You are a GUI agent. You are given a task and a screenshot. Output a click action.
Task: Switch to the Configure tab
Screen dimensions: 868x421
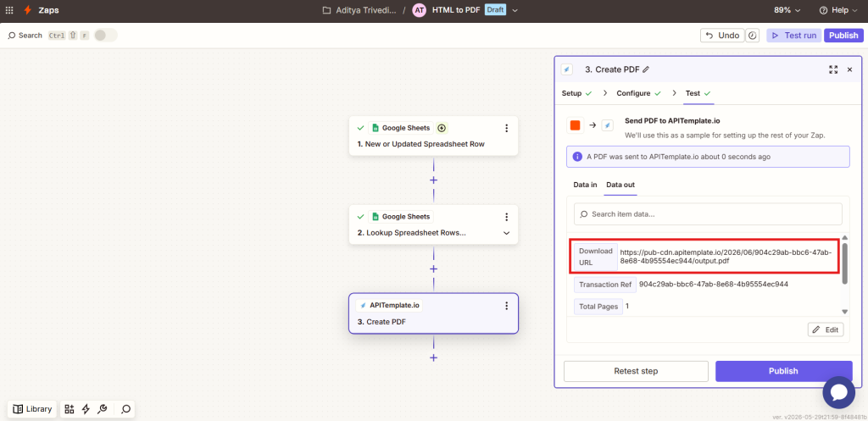point(638,93)
